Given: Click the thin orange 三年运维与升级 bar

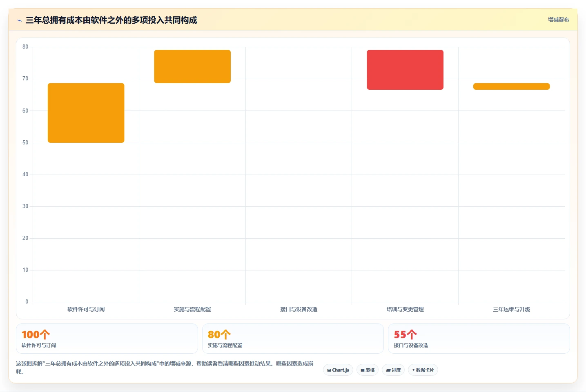Looking at the screenshot, I should (x=512, y=86).
